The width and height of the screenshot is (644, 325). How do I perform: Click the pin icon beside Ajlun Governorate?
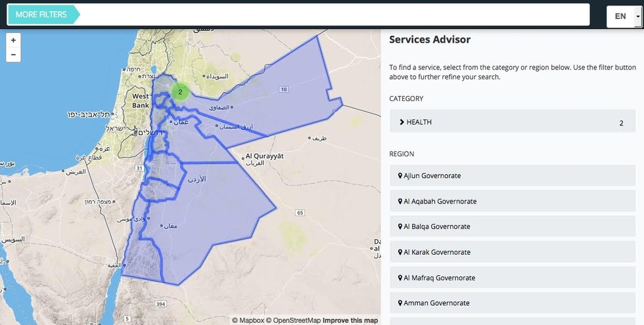pyautogui.click(x=400, y=176)
